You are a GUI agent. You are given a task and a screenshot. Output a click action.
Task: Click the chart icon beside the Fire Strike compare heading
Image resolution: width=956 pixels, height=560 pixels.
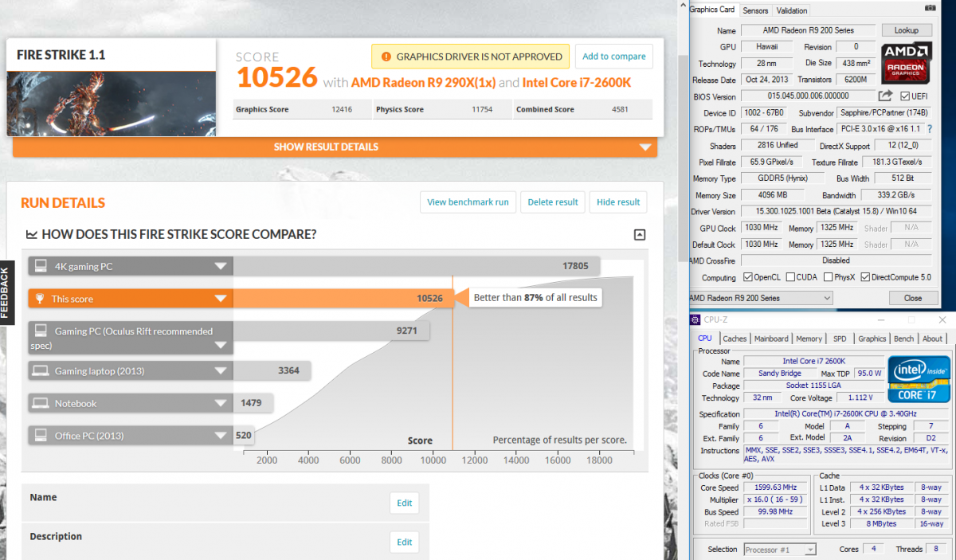[31, 234]
